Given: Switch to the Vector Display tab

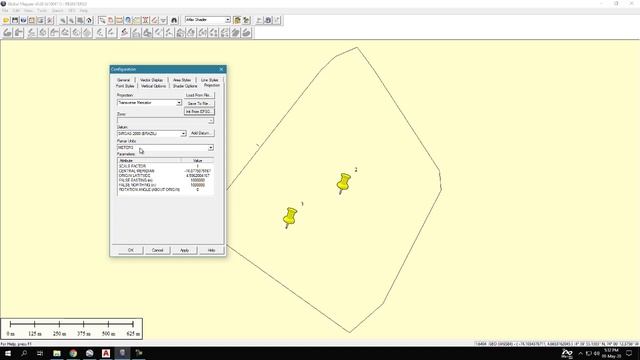Looking at the screenshot, I should 151,80.
